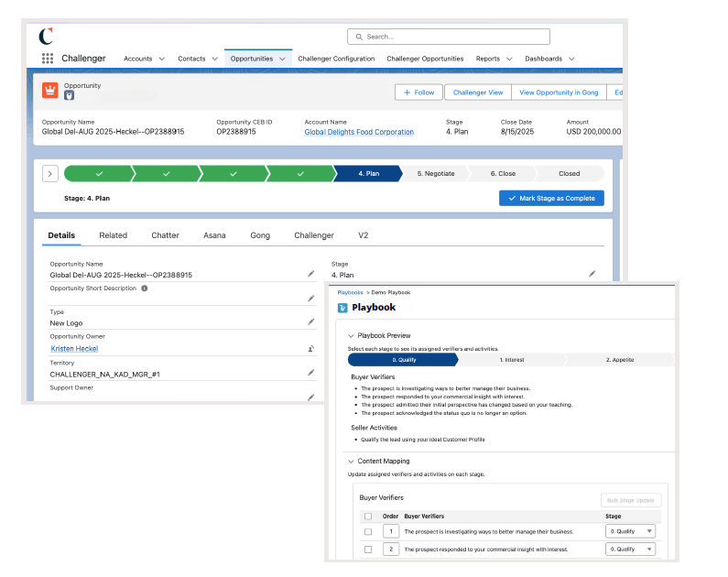Switch to the V2 tab
The width and height of the screenshot is (728, 577).
coord(363,235)
